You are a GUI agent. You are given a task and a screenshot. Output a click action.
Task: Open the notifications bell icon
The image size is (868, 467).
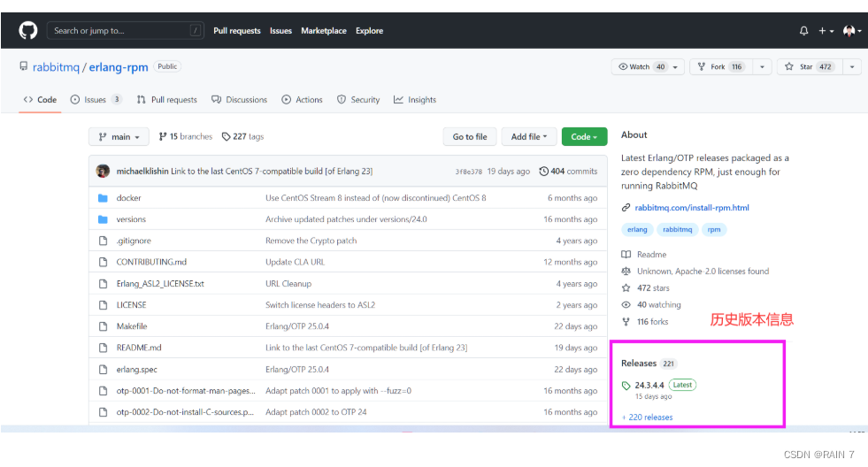803,31
